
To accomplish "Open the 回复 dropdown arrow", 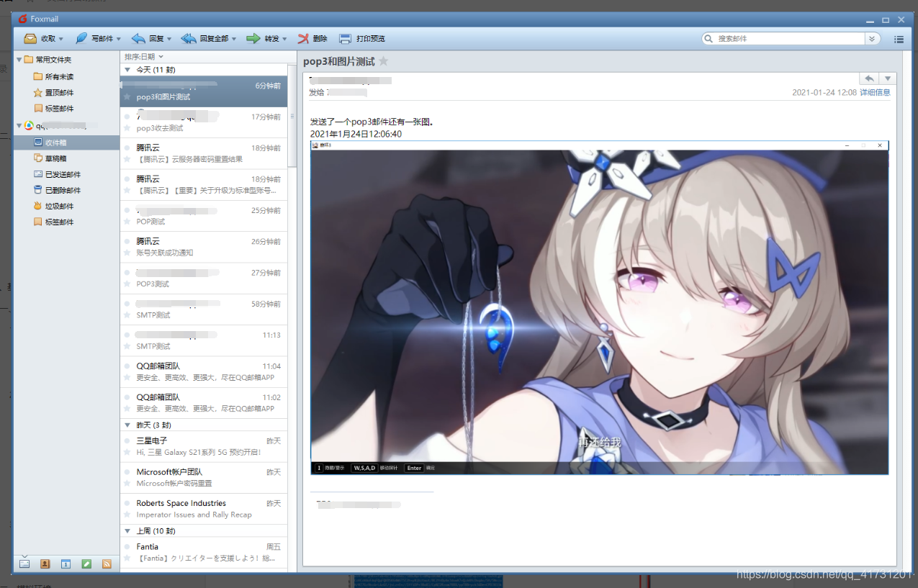I will pos(168,39).
